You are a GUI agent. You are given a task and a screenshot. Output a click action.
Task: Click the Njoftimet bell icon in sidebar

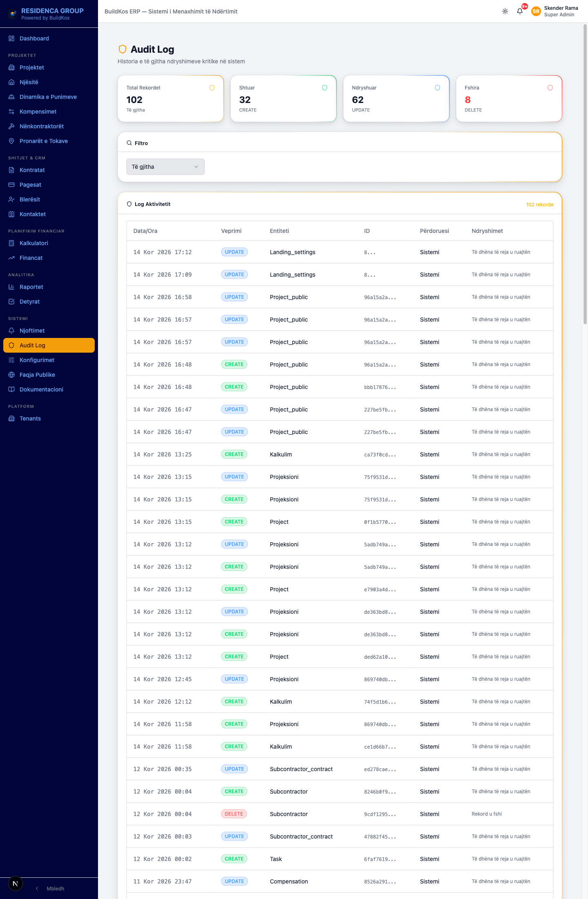coord(11,331)
